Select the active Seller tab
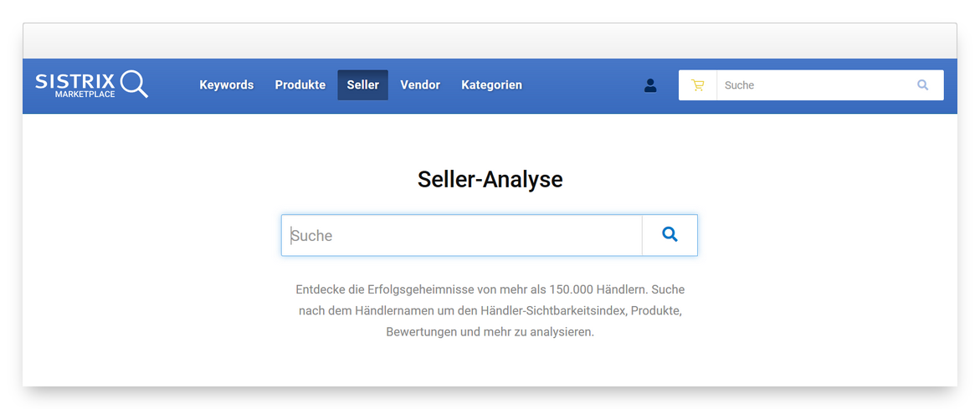This screenshot has height=409, width=980. tap(362, 85)
